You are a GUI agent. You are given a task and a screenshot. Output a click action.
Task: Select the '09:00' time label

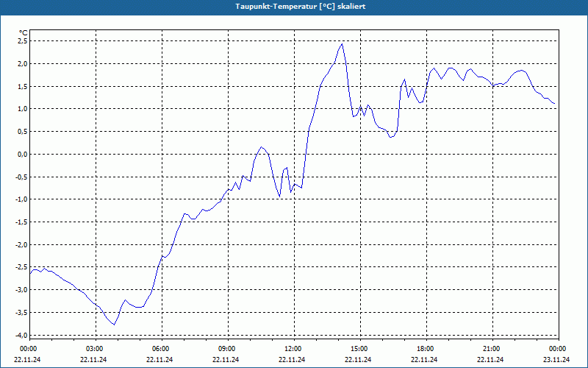click(x=227, y=349)
